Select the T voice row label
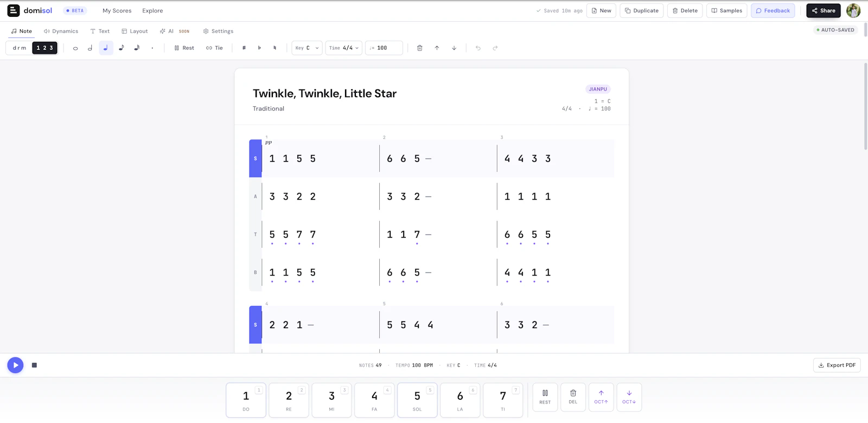 pos(256,234)
